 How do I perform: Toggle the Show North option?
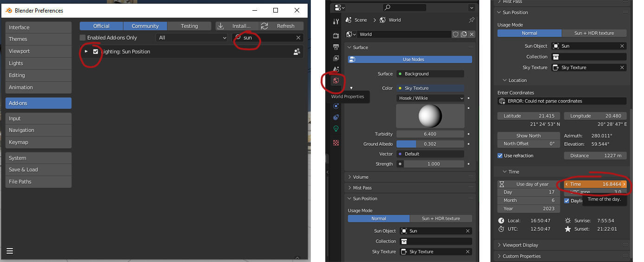point(528,136)
